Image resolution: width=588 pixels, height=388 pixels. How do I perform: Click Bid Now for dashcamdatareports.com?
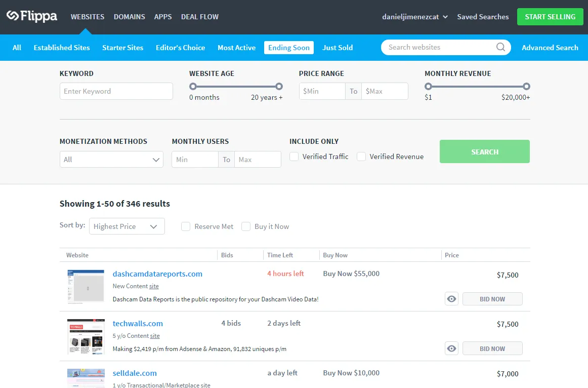[492, 299]
